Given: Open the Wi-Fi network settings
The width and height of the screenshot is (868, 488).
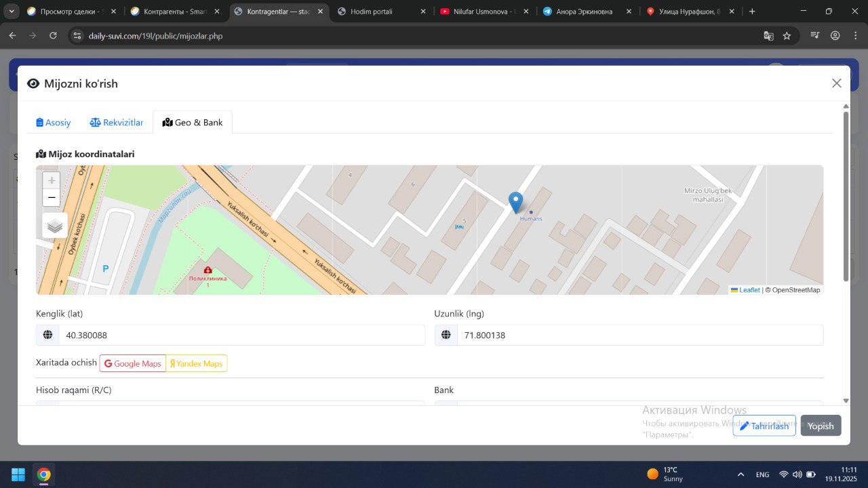Looking at the screenshot, I should [784, 474].
